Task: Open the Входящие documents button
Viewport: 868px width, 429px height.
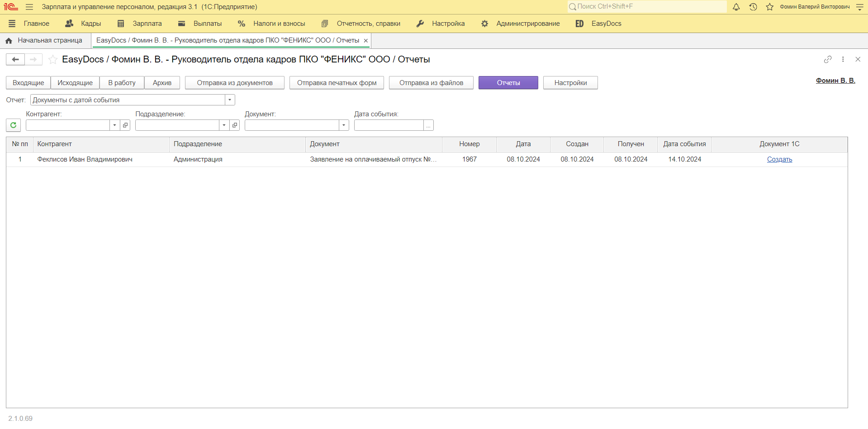Action: pyautogui.click(x=28, y=83)
